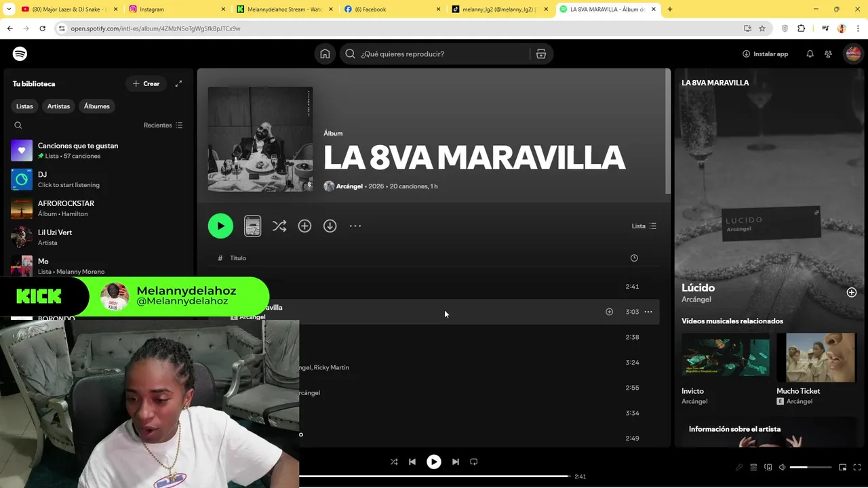Open the tab search dropdown arrow

tap(9, 9)
